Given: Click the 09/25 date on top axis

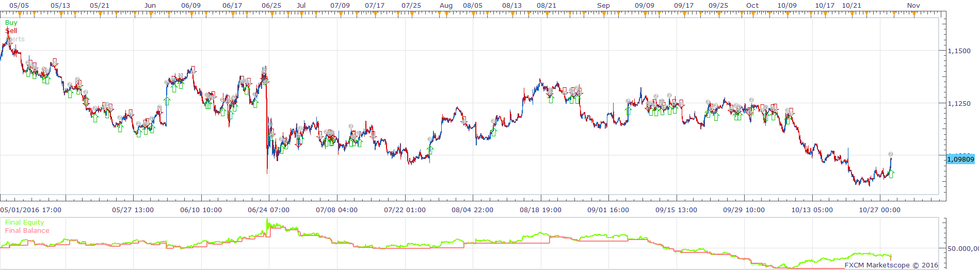Looking at the screenshot, I should coord(718,6).
